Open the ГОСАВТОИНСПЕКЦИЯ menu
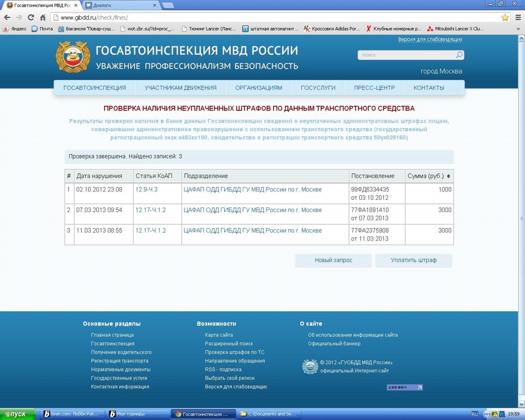This screenshot has width=525, height=420. click(95, 87)
